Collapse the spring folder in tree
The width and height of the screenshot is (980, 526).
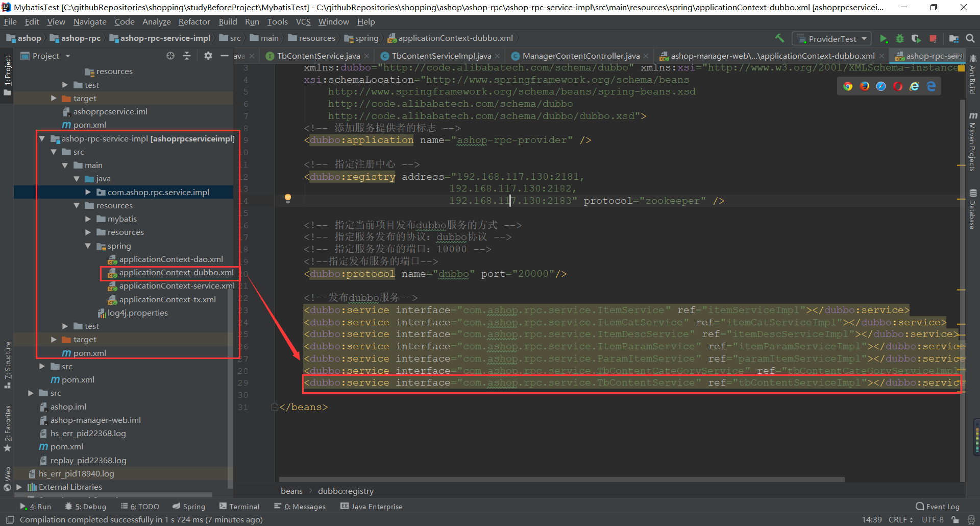click(88, 246)
